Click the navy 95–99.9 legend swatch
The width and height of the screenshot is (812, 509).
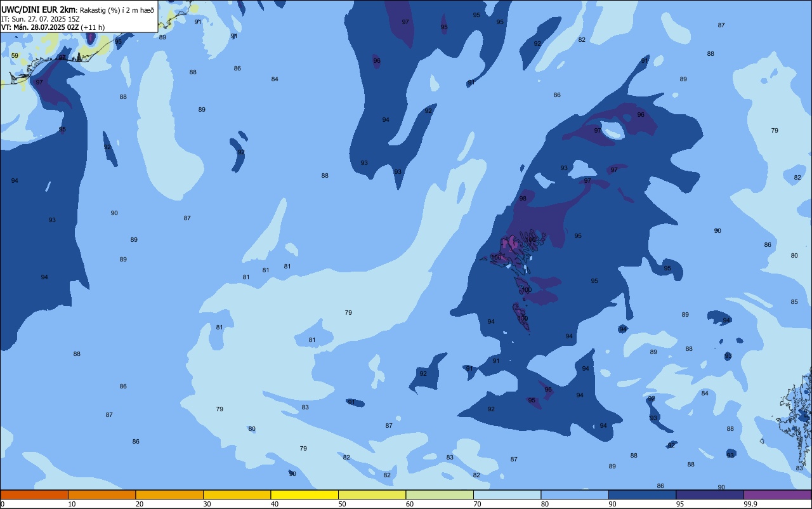tap(710, 494)
